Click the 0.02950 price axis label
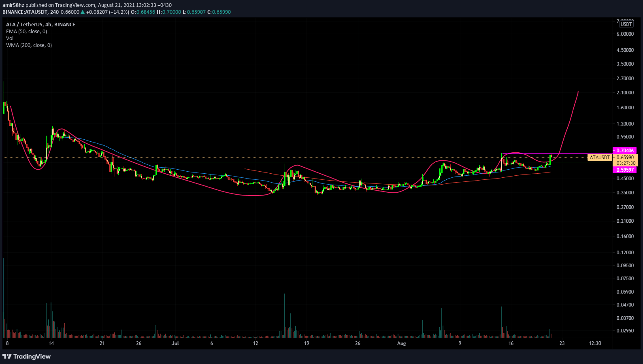The height and width of the screenshot is (364, 643). (x=625, y=331)
